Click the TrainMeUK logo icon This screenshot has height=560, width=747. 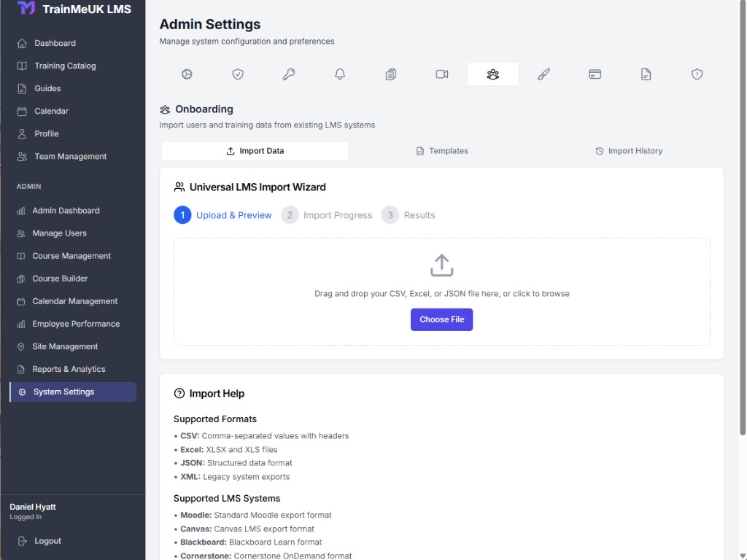click(26, 7)
